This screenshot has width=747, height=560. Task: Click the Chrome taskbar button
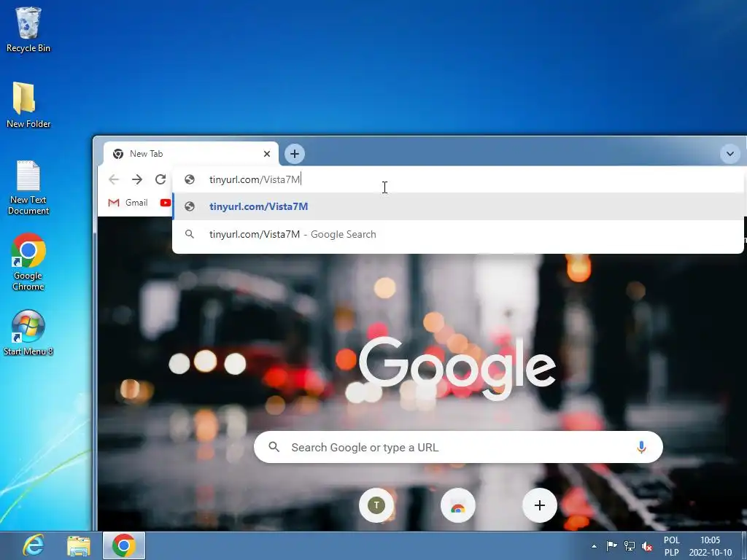[124, 545]
